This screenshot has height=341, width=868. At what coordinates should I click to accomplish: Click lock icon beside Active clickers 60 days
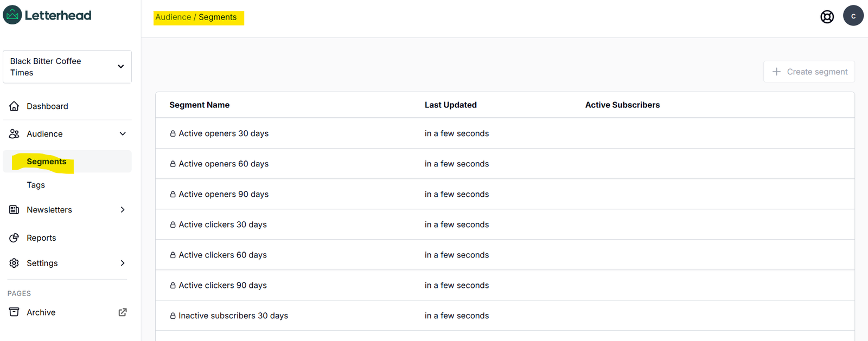[x=173, y=255]
